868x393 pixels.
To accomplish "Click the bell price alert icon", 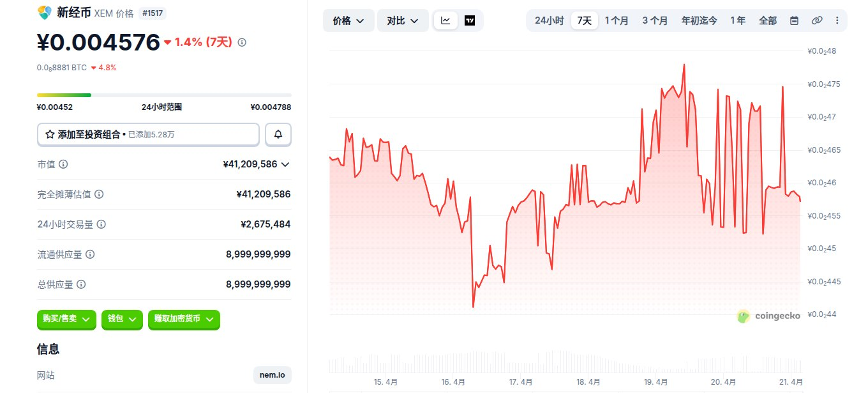I will 278,134.
